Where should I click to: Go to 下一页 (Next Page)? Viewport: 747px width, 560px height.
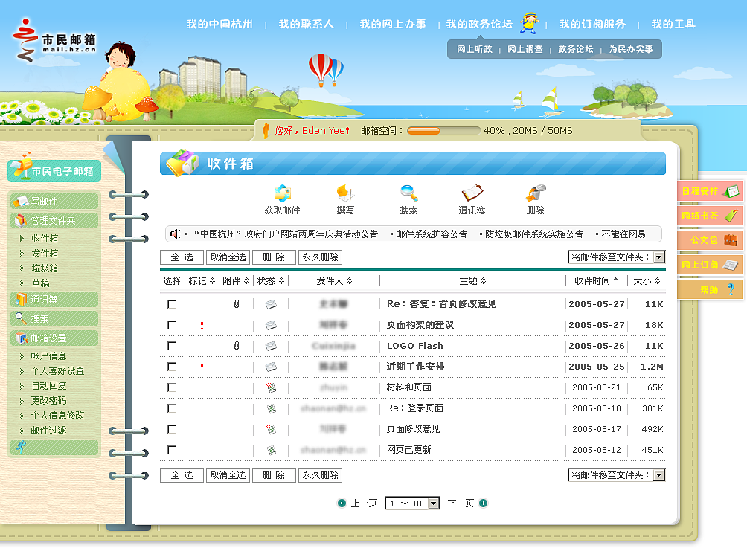click(463, 503)
